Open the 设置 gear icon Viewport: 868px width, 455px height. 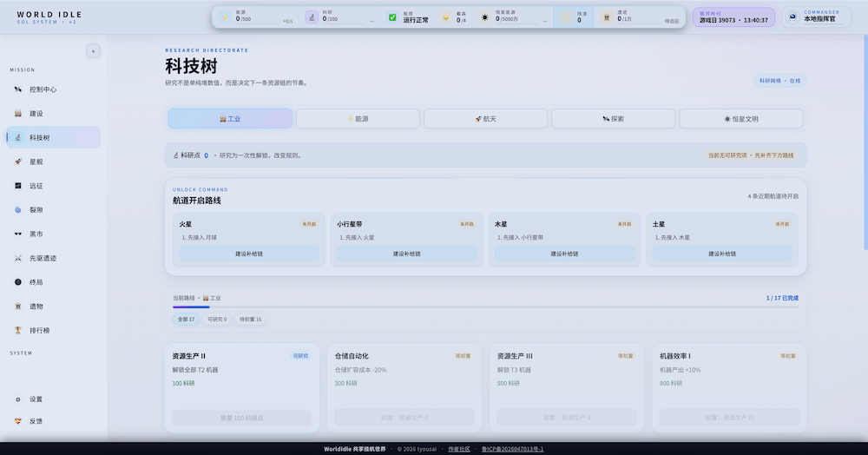(x=17, y=399)
